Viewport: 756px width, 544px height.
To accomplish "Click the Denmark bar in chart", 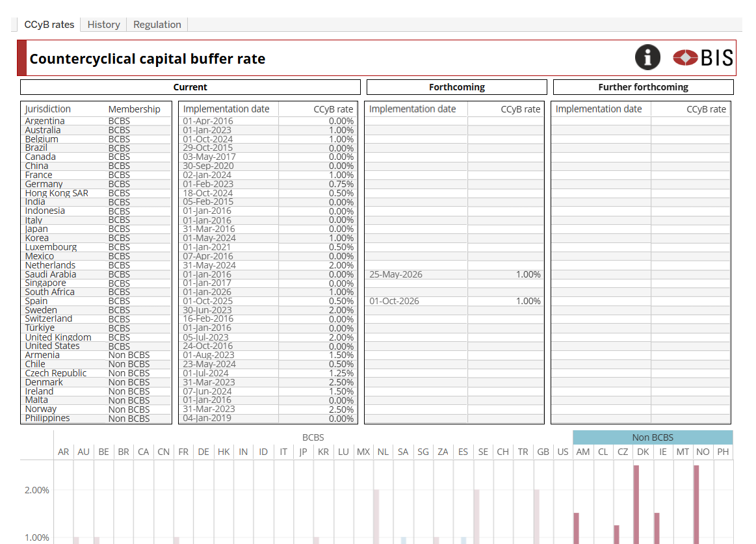I will point(636,504).
